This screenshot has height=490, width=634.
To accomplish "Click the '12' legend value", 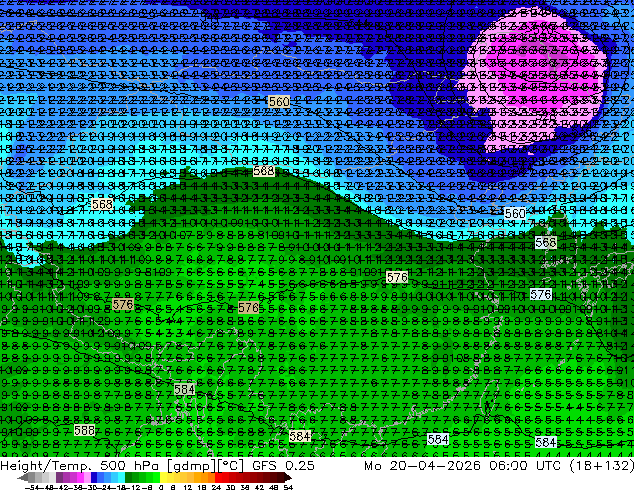I will (x=188, y=487).
